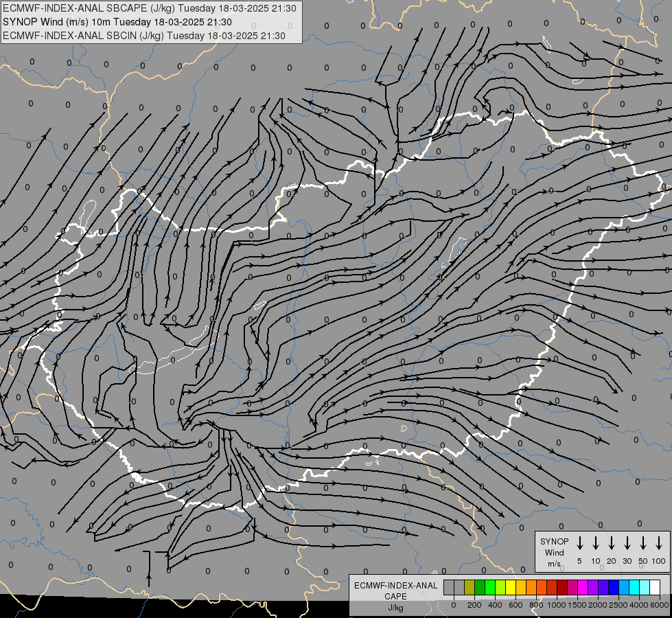The height and width of the screenshot is (618, 672).
Task: Select the bright magenta CAPE swatch at 1500
Action: pos(583,587)
